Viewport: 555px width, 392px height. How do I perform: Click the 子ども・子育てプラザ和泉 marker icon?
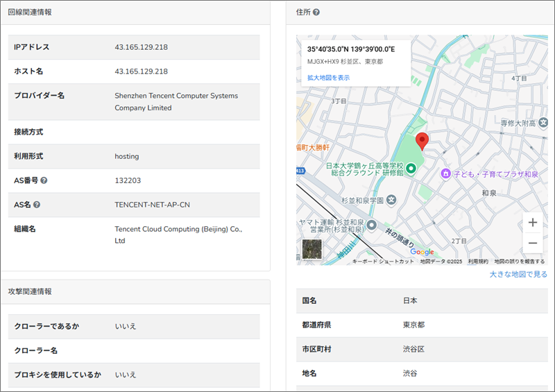(445, 173)
